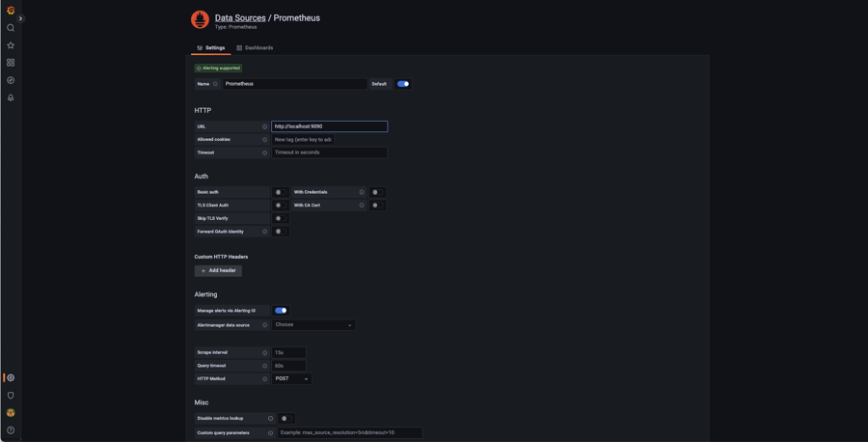Click the Custom query parameters field
This screenshot has height=442, width=868.
[350, 433]
